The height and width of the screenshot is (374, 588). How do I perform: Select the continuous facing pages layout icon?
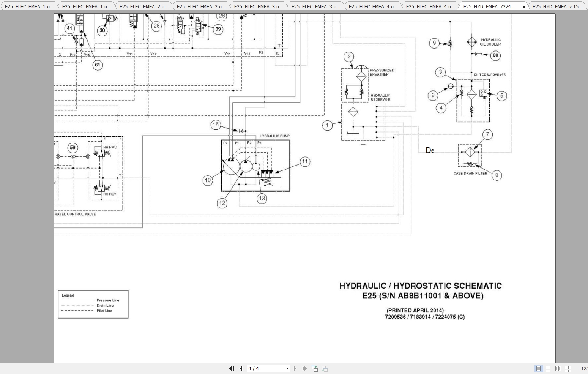(568, 368)
